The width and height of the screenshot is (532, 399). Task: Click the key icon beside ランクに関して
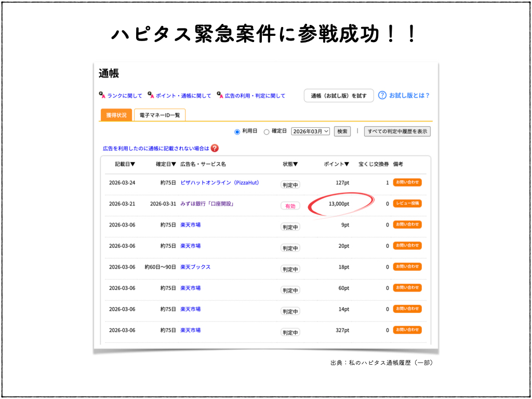[102, 96]
